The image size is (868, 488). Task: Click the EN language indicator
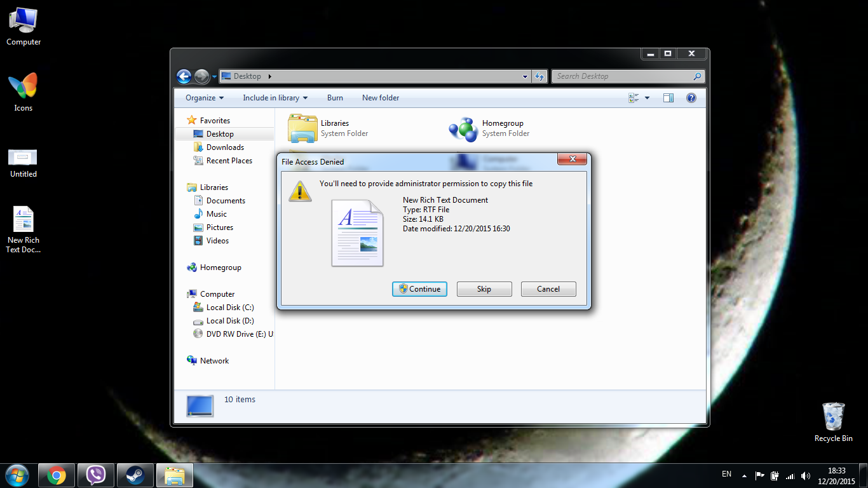coord(727,475)
